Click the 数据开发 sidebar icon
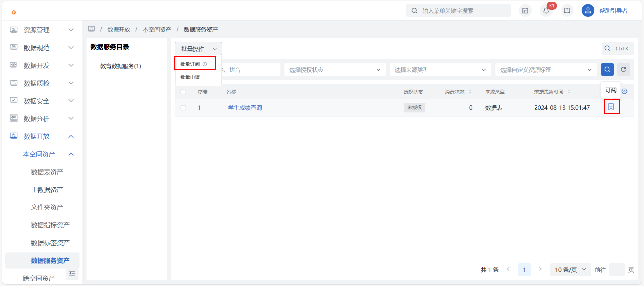The height and width of the screenshot is (286, 644). pos(14,65)
